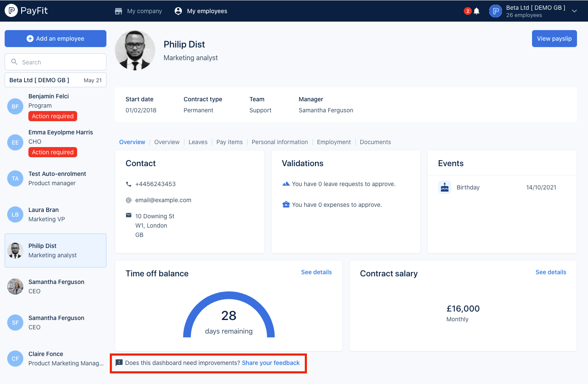This screenshot has width=588, height=384.
Task: Click Samantha Ferguson's photo avatar in sidebar
Action: (15, 287)
